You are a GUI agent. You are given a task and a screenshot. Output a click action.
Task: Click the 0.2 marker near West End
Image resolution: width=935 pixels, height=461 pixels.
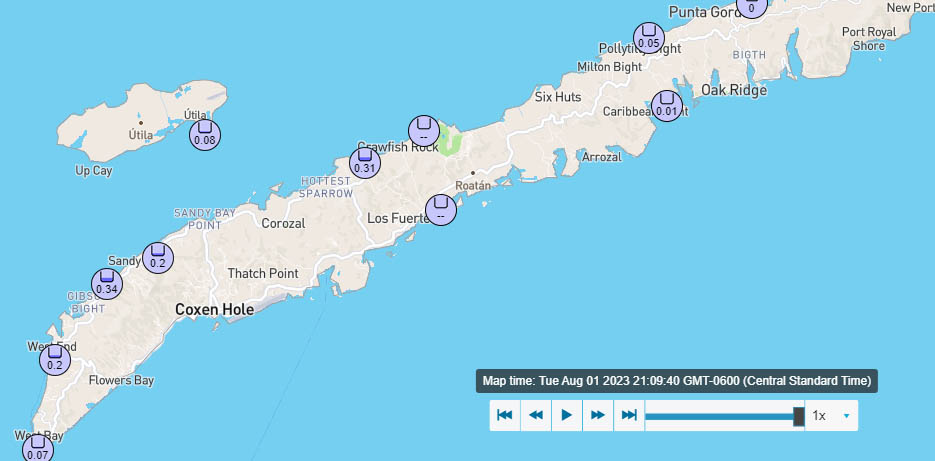(55, 359)
